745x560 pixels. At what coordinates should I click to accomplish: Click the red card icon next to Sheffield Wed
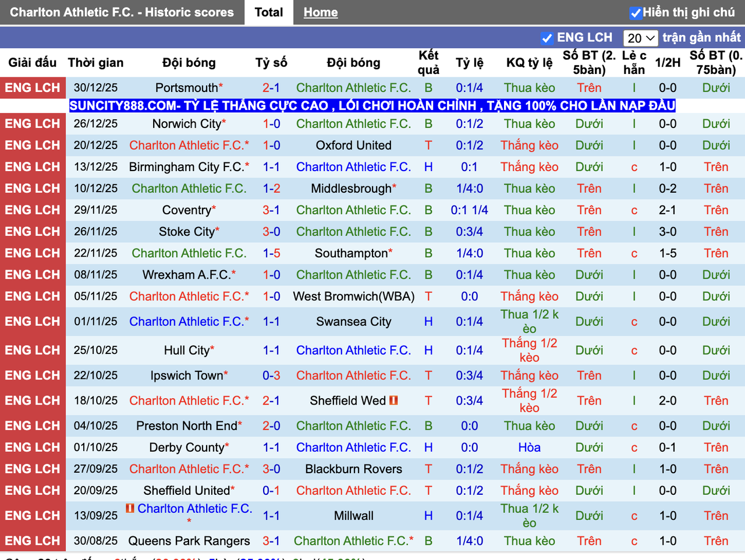click(x=393, y=400)
